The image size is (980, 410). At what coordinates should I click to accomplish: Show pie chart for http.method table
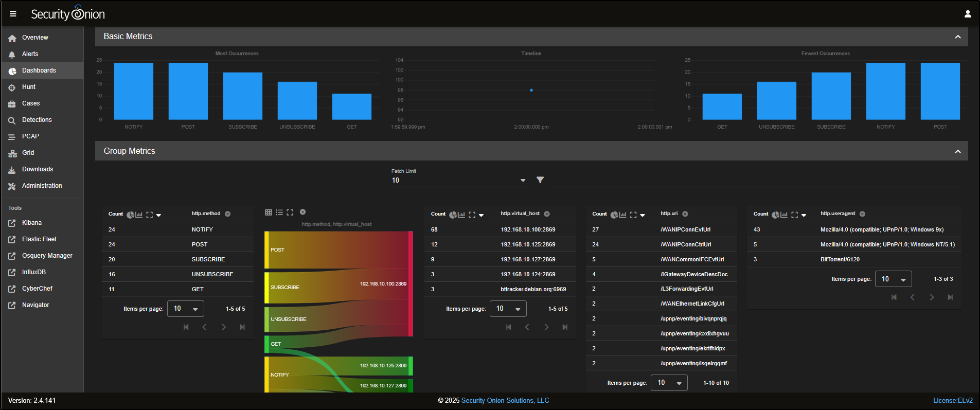(x=130, y=215)
